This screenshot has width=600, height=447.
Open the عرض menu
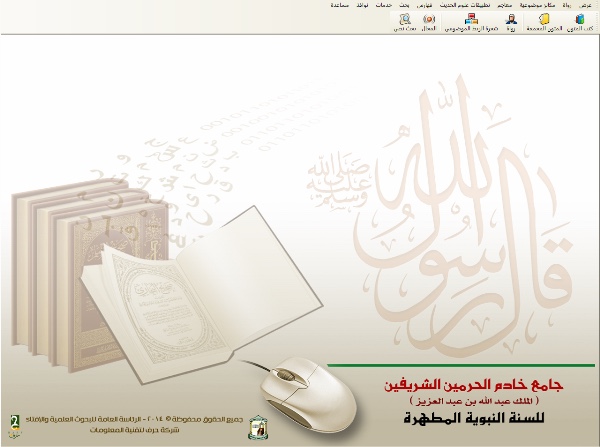590,5
